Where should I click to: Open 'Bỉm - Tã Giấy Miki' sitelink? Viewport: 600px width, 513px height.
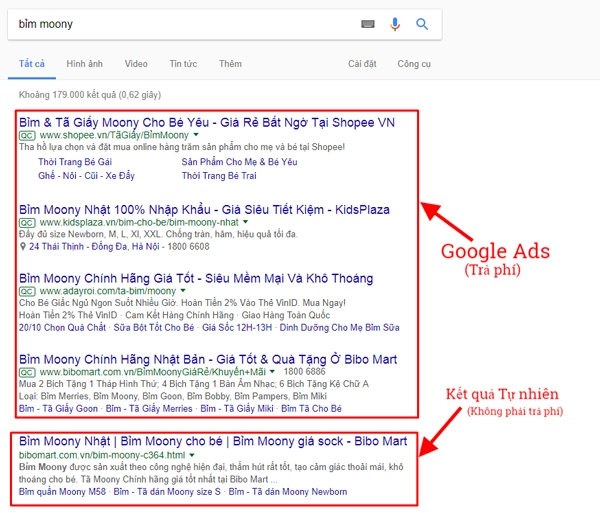click(237, 409)
